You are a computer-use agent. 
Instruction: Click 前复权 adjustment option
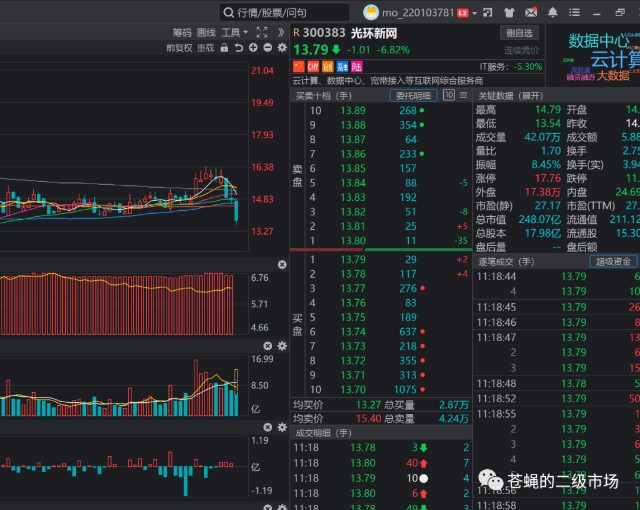(x=179, y=48)
